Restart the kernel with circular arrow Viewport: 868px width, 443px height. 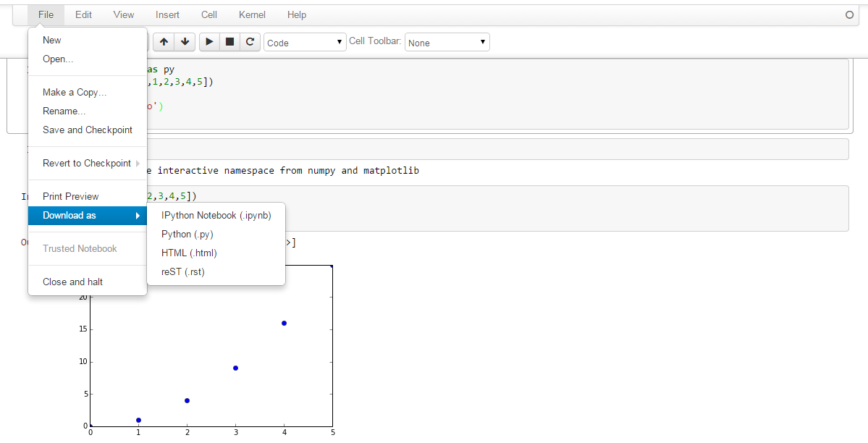250,42
